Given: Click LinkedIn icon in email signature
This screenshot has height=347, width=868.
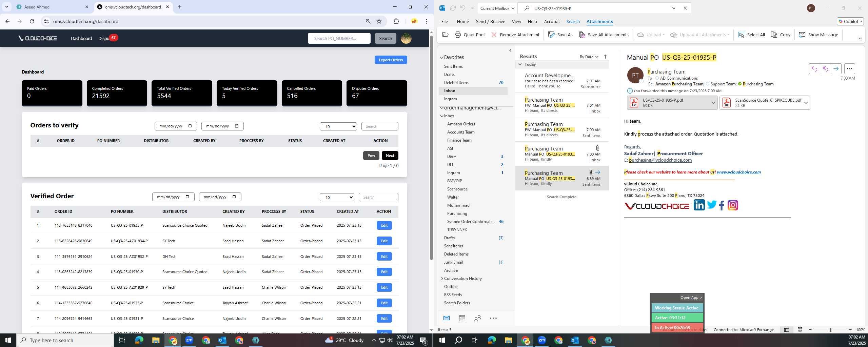Looking at the screenshot, I should (x=699, y=205).
